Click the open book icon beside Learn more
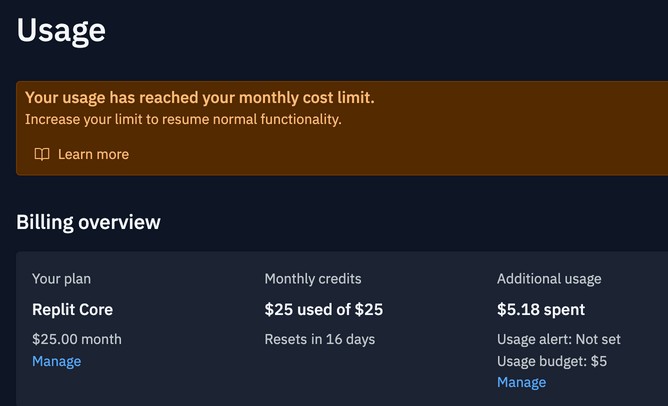Screen dimensions: 668x406 point(42,154)
